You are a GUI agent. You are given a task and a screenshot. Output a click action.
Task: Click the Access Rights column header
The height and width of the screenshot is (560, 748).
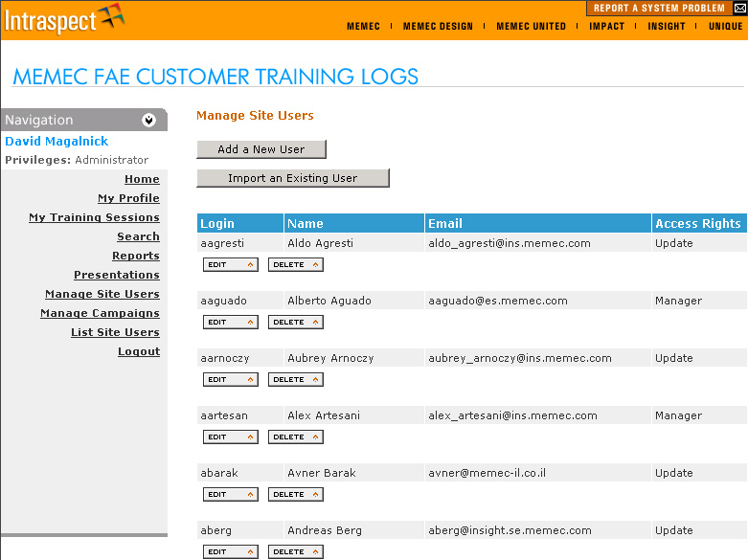click(x=699, y=223)
